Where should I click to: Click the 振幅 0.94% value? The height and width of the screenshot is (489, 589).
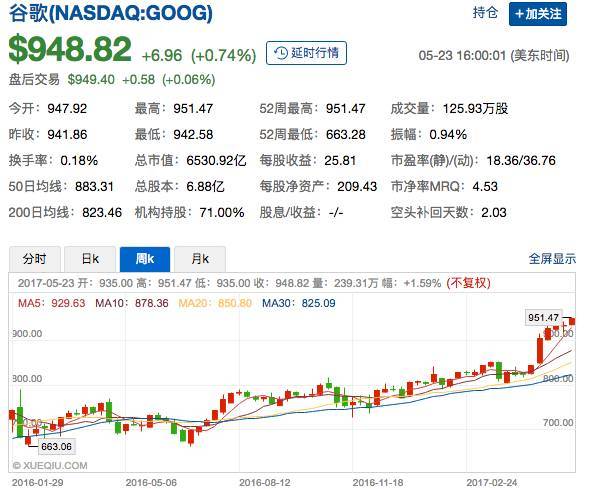click(x=448, y=134)
